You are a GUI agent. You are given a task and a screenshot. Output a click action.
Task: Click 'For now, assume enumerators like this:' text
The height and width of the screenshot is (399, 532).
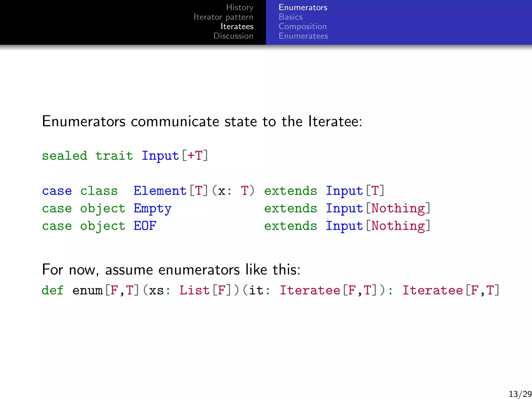point(171,270)
